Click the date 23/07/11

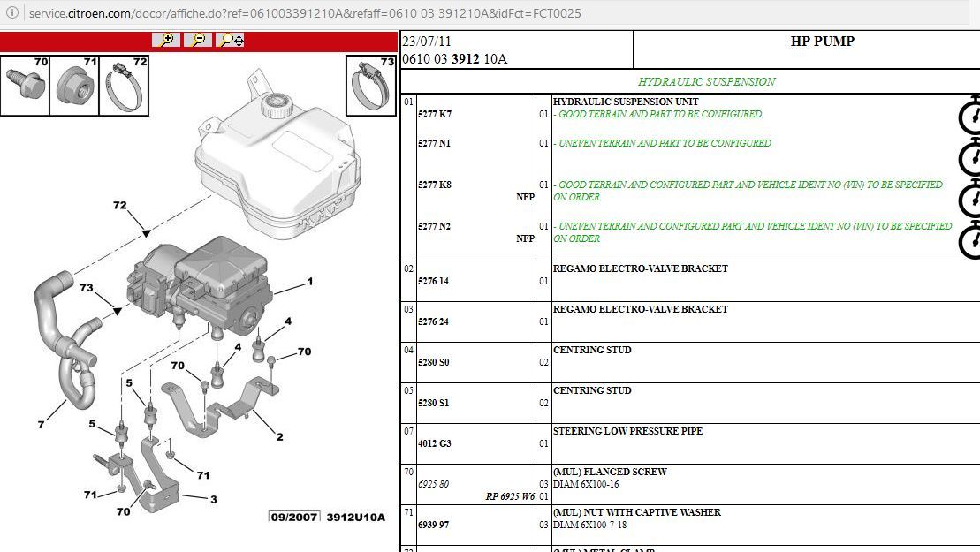point(426,42)
